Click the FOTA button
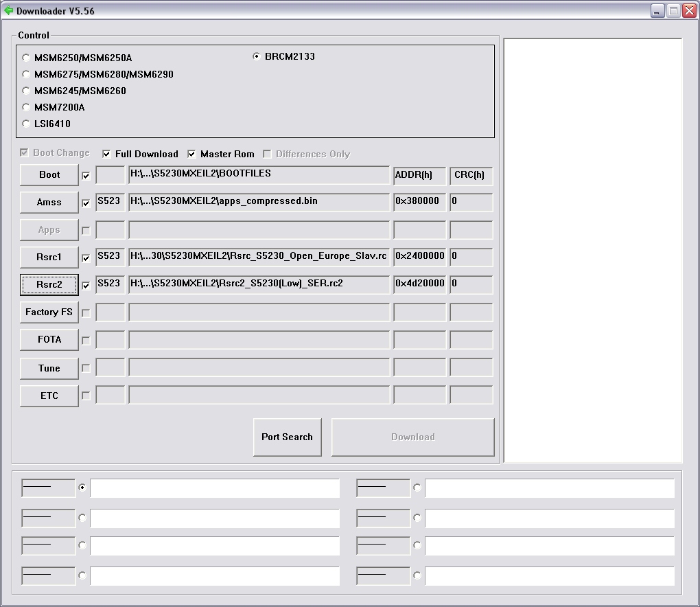The width and height of the screenshot is (700, 607). (x=49, y=340)
